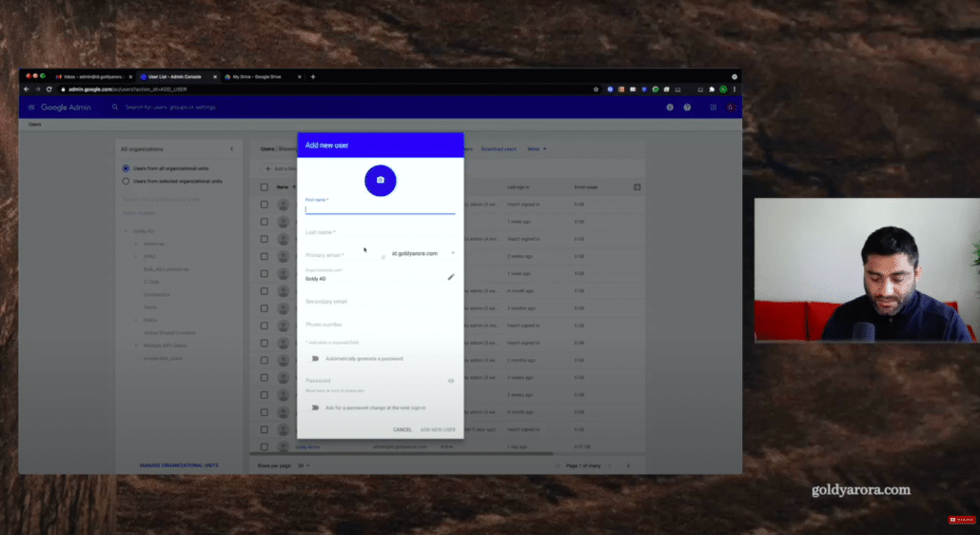Check the select-all checkbox in Name header
The image size is (980, 535).
coord(265,187)
